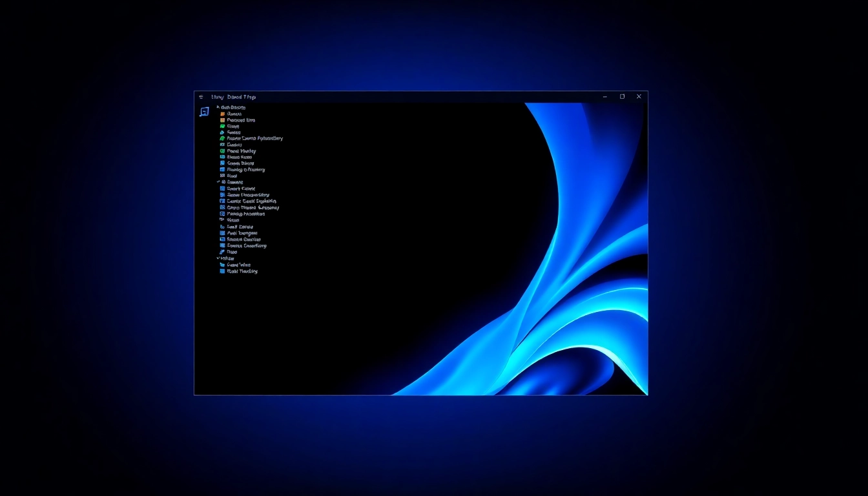The width and height of the screenshot is (868, 496).
Task: Collapse the topmost root node chevron in the tree
Action: 218,107
